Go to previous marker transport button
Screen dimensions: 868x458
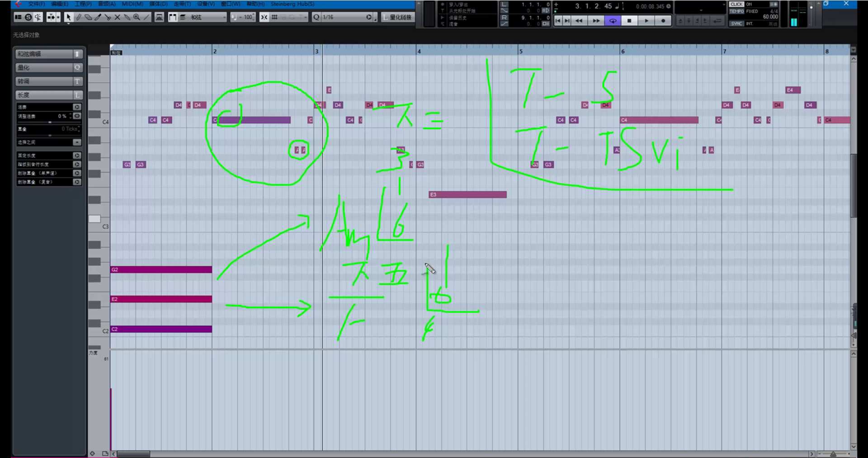558,21
